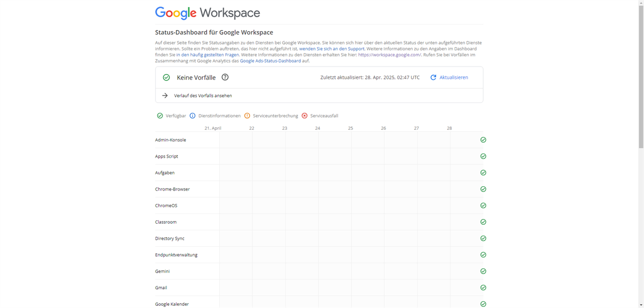Click the blue Dienstinformationen legend icon
644x308 pixels.
point(193,115)
